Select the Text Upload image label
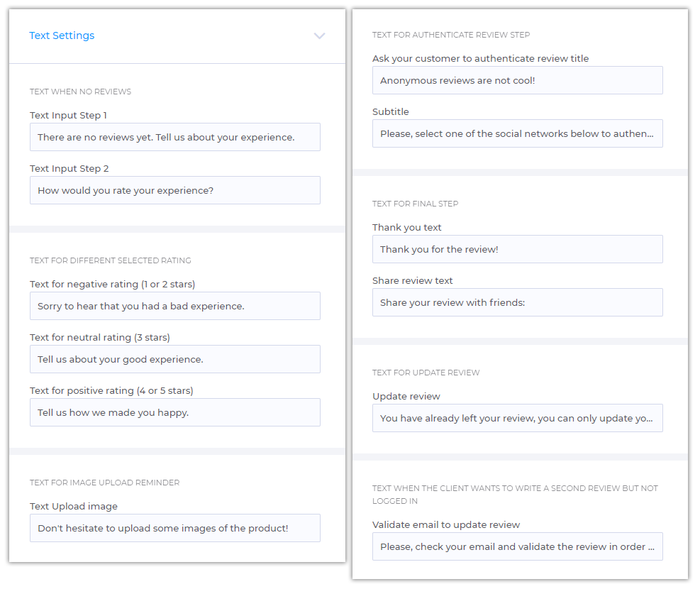Image resolution: width=700 pixels, height=589 pixels. (x=74, y=507)
